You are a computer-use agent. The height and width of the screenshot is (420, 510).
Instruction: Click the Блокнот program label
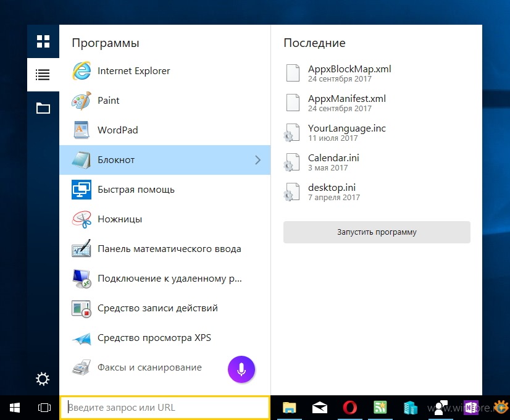[x=116, y=160]
